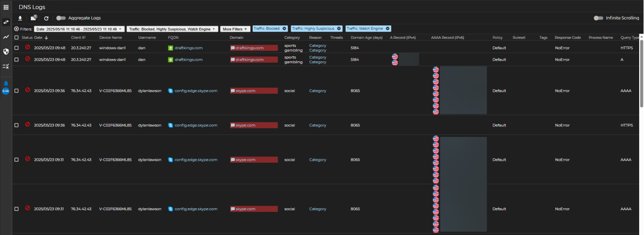This screenshot has width=644, height=235.
Task: Open the Date range filter dropdown
Action: coord(79,29)
